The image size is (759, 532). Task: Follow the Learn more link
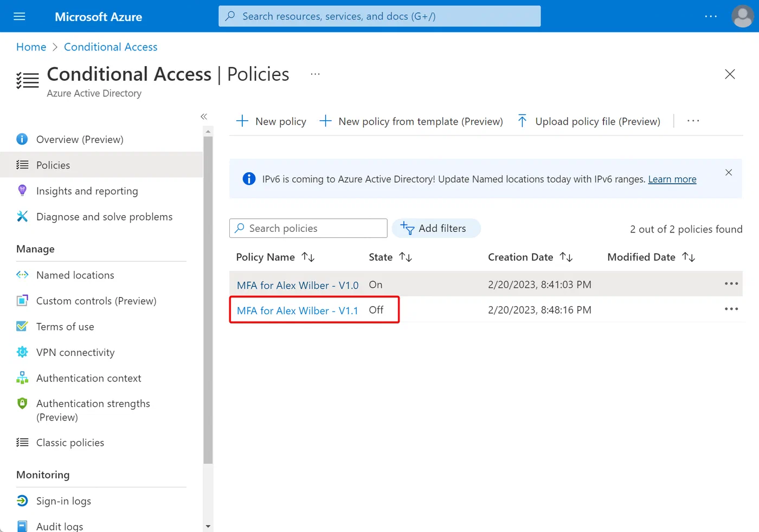click(x=672, y=179)
